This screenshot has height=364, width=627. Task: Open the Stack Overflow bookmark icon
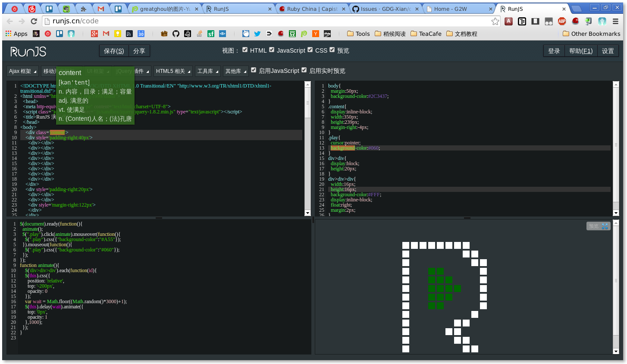point(199,34)
